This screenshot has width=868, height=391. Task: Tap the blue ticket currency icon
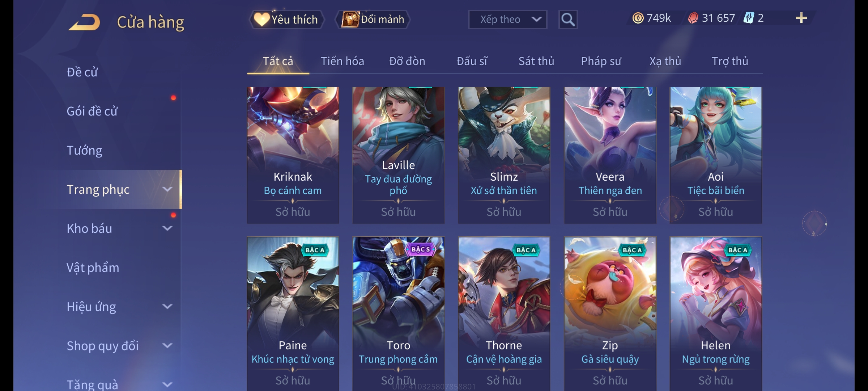click(x=748, y=18)
